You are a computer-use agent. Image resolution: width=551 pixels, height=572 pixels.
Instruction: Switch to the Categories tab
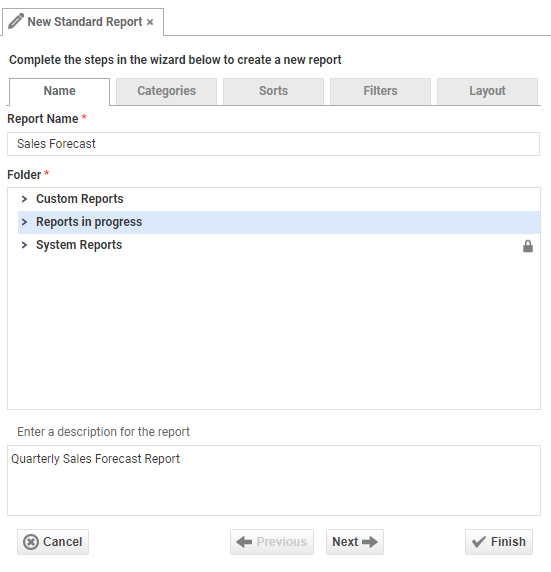[x=166, y=91]
